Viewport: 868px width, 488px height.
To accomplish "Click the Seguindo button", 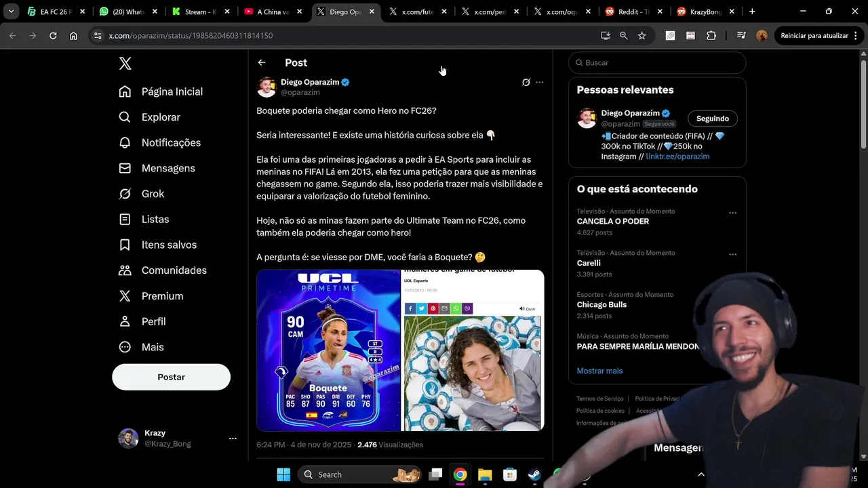I will coord(713,119).
